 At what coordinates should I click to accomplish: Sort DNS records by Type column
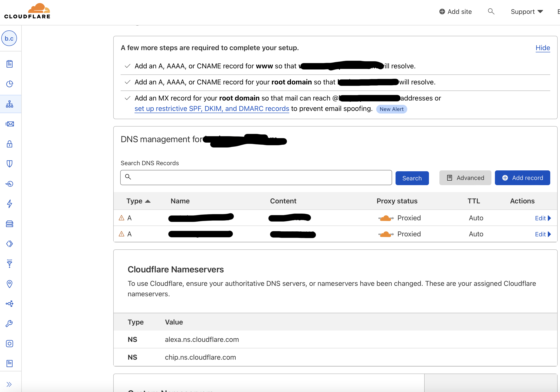tap(138, 201)
